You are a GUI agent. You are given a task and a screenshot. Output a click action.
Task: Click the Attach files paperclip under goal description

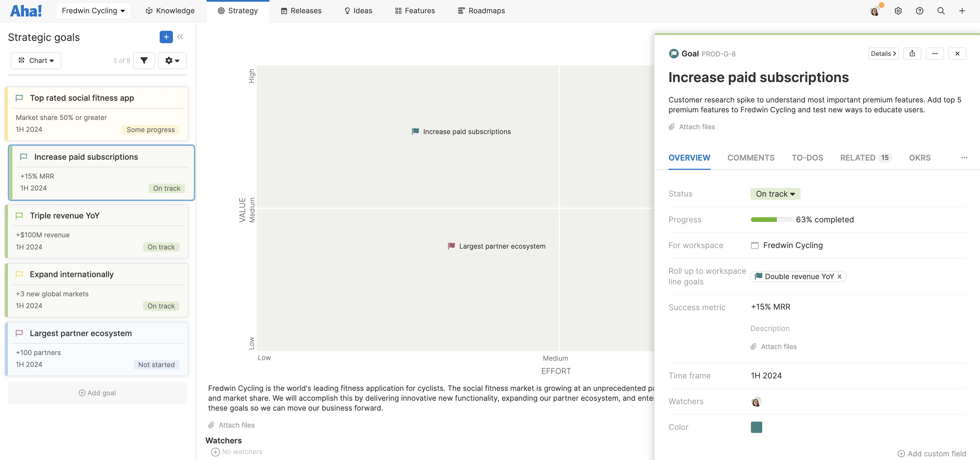click(692, 127)
